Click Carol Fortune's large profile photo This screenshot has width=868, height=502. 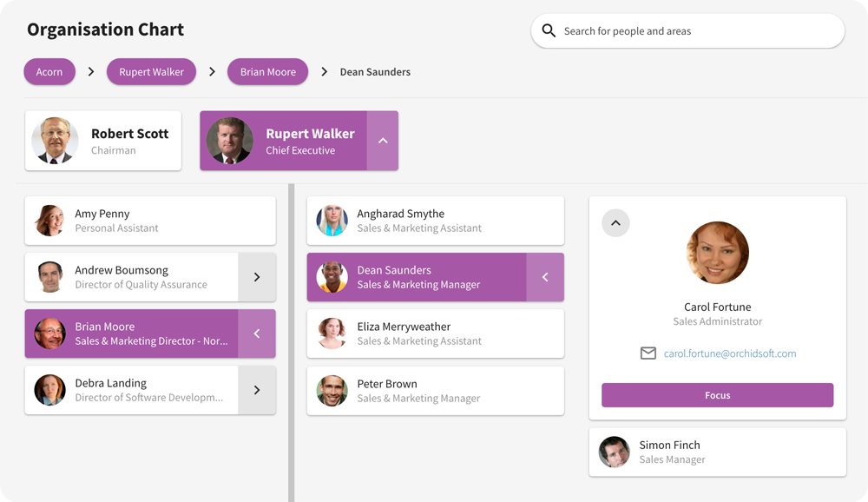pos(717,253)
